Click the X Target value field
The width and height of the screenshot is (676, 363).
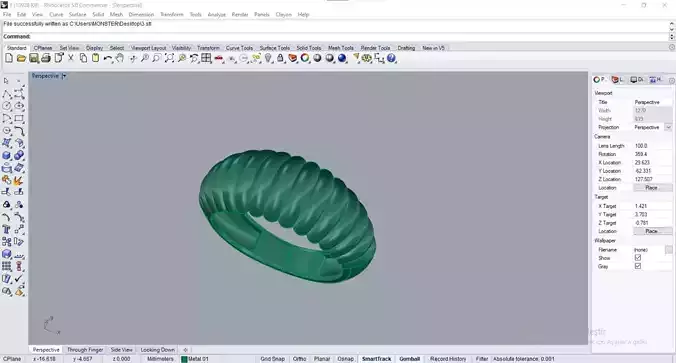tap(652, 207)
